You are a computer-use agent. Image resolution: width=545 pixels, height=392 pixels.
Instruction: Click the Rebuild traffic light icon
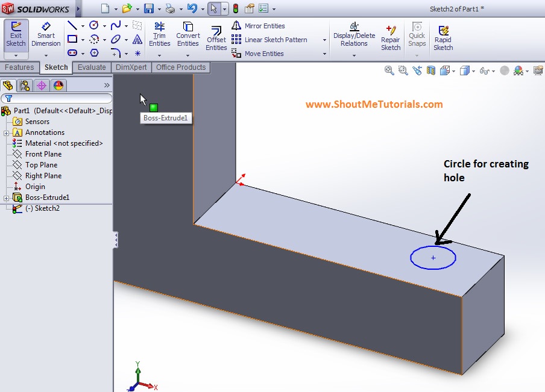point(236,8)
